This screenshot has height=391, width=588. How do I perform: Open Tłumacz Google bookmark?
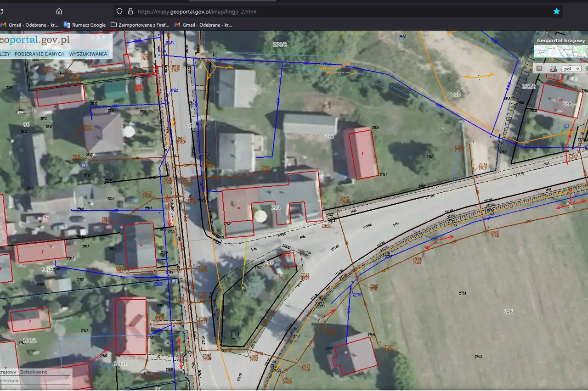click(x=85, y=25)
